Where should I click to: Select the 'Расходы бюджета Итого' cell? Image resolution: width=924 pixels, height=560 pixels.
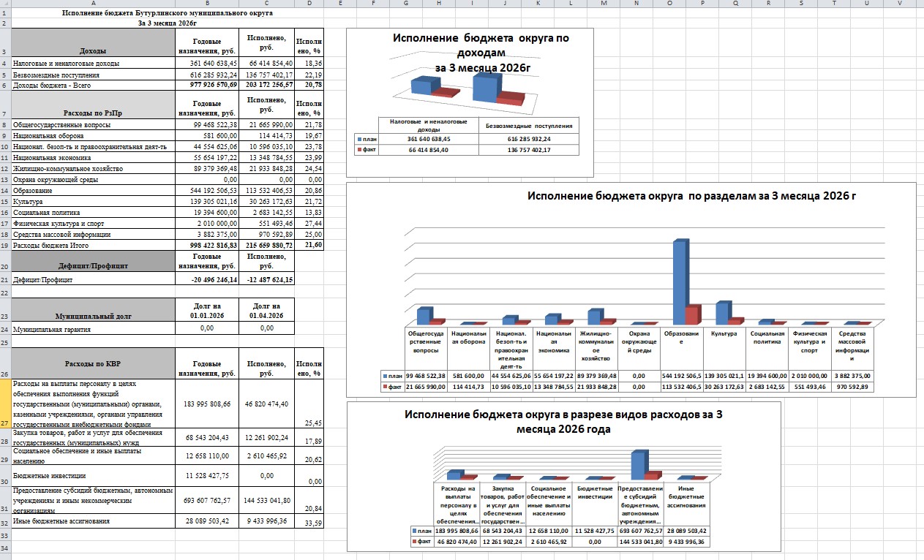coord(93,246)
